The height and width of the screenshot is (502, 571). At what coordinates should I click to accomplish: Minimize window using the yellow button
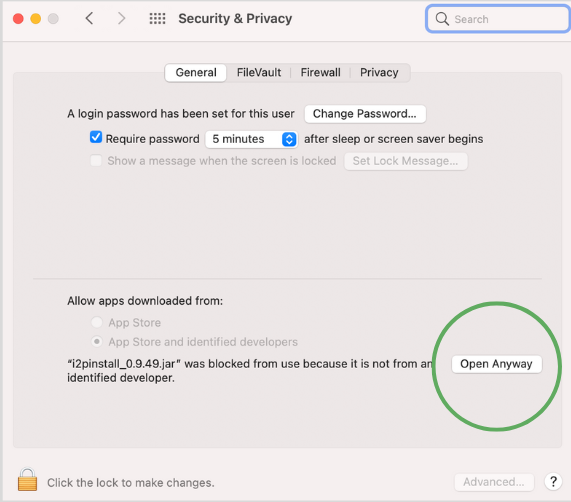(x=36, y=19)
